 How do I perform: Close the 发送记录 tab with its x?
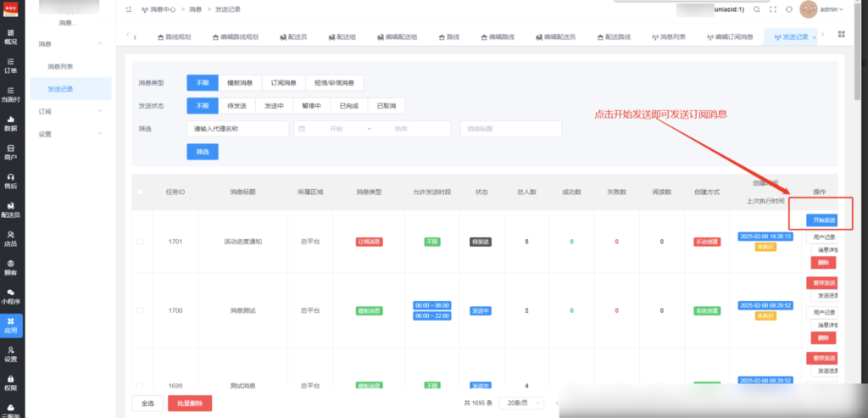[x=813, y=37]
